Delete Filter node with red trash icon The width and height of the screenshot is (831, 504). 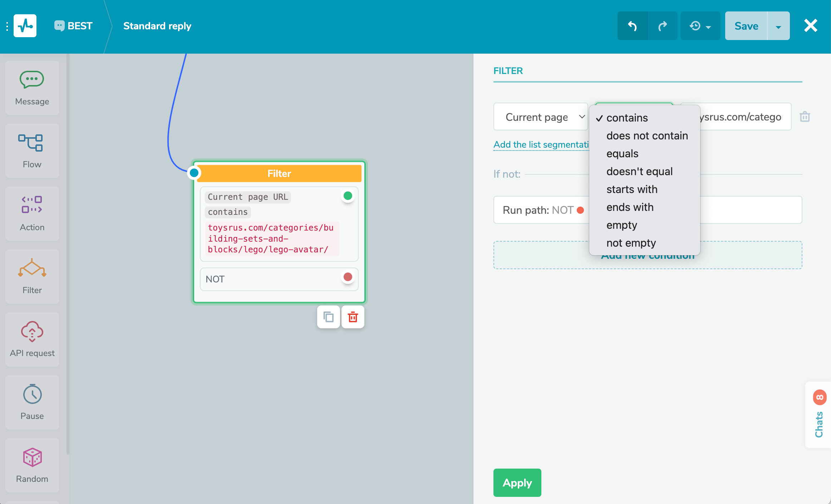click(353, 317)
